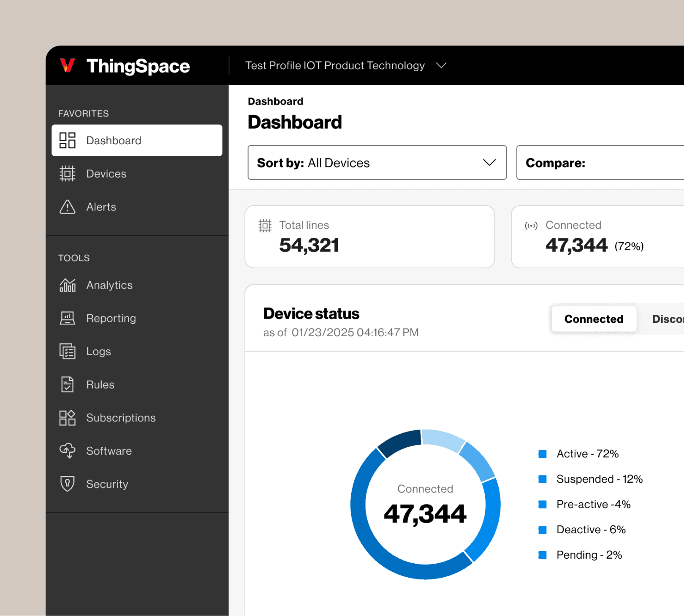684x616 pixels.
Task: Click the (72%) percentage on Connected card
Action: coord(629,246)
